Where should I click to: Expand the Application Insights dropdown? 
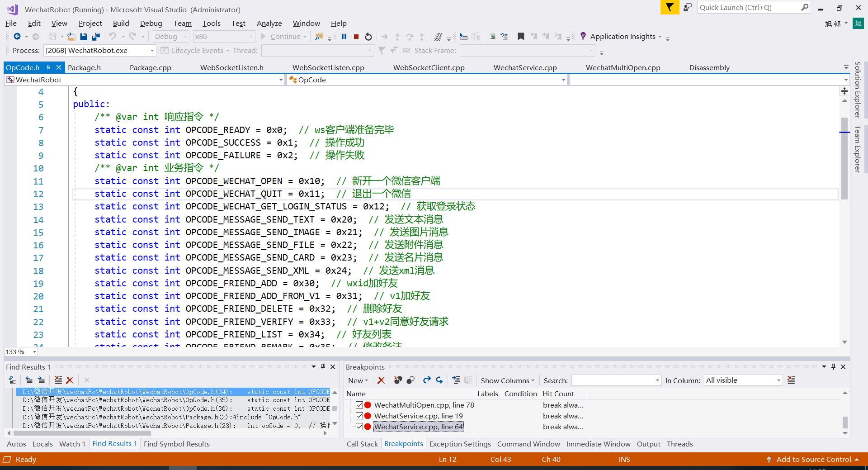pyautogui.click(x=660, y=37)
